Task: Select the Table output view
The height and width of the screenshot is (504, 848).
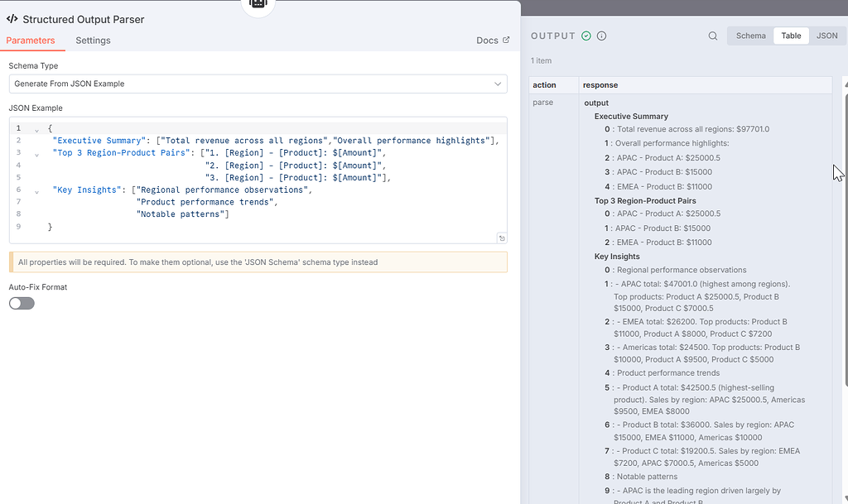Action: (791, 36)
